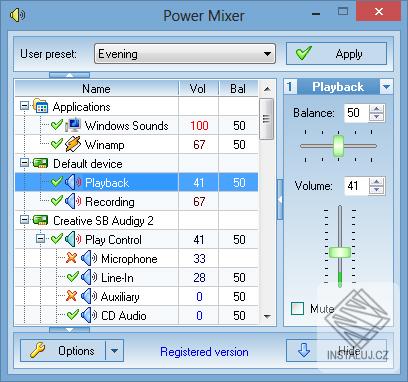
Task: Toggle the Recording row green checkmark
Action: point(57,201)
